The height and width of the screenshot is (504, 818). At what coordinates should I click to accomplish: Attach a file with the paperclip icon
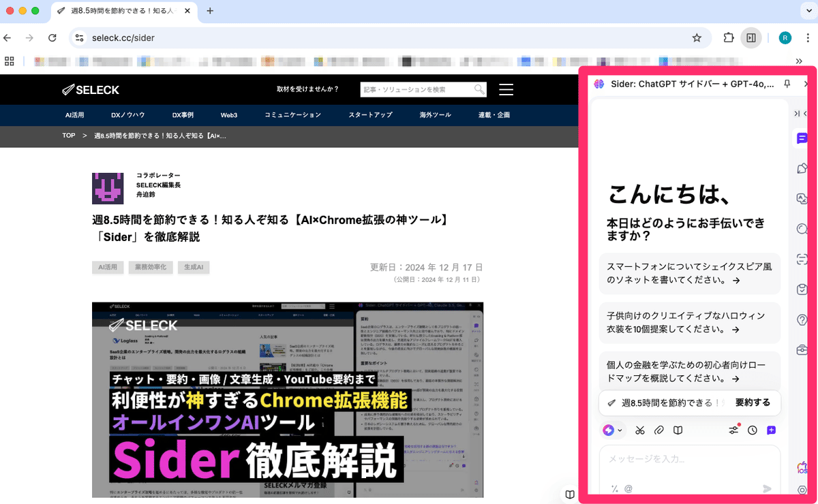tap(658, 430)
